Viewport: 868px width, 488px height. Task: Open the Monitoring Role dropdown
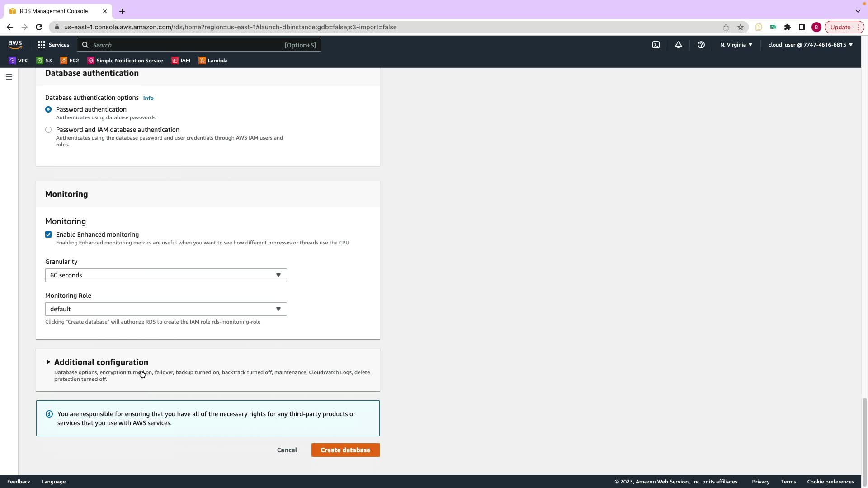pos(166,309)
